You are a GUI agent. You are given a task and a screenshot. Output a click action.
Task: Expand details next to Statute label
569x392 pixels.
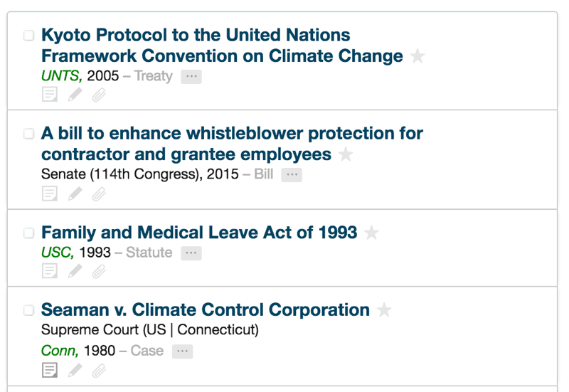[x=191, y=253]
